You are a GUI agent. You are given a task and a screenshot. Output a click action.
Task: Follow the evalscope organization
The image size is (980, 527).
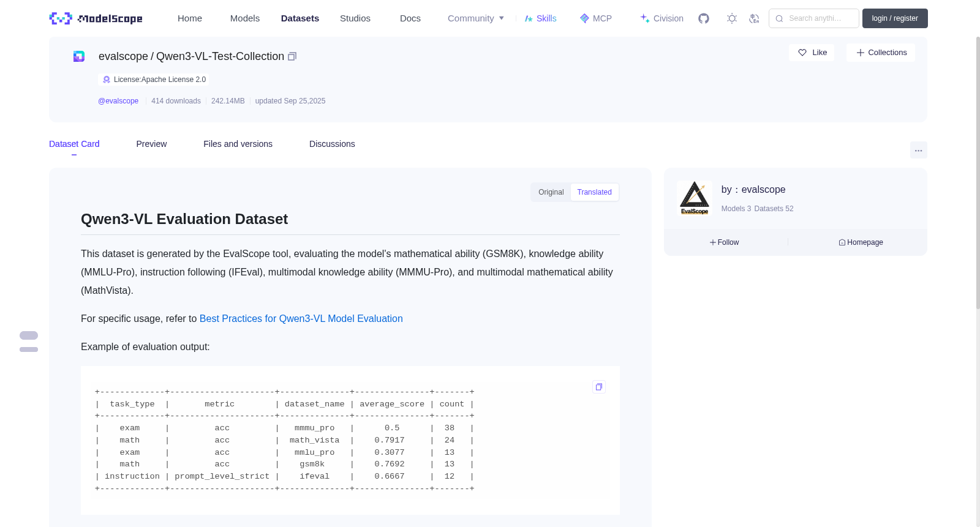pos(724,242)
